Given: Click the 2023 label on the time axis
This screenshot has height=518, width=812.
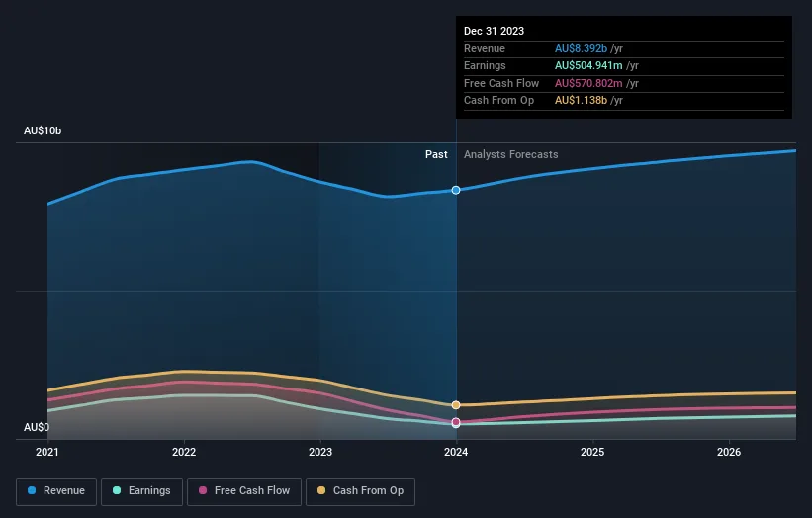Looking at the screenshot, I should click(320, 452).
